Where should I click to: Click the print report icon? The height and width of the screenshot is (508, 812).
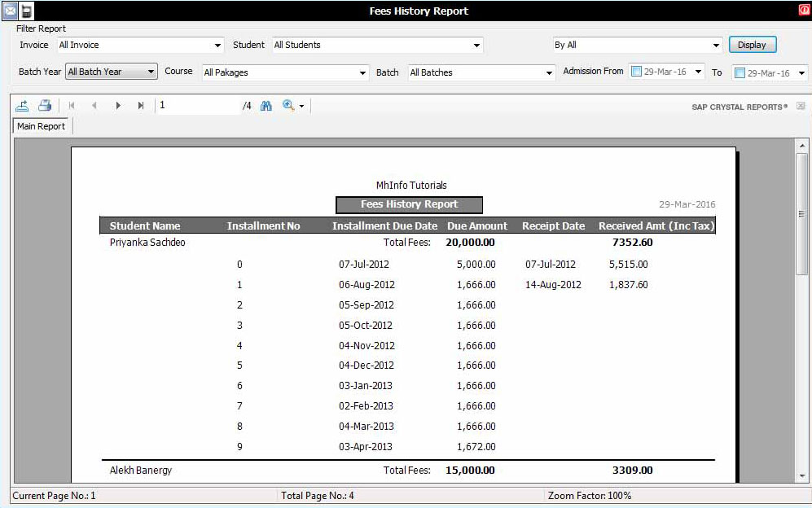pyautogui.click(x=45, y=106)
